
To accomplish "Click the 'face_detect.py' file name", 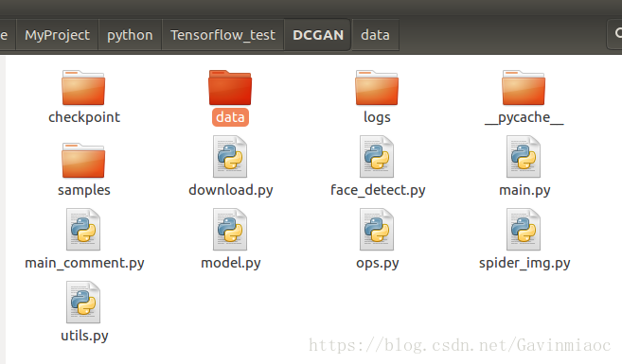I will [378, 190].
